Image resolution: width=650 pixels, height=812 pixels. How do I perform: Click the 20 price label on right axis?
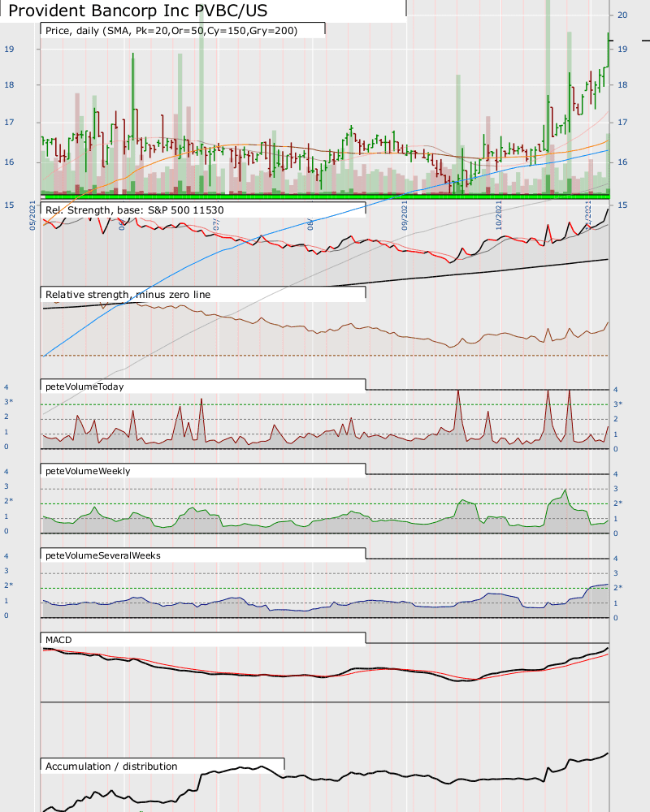tap(622, 15)
